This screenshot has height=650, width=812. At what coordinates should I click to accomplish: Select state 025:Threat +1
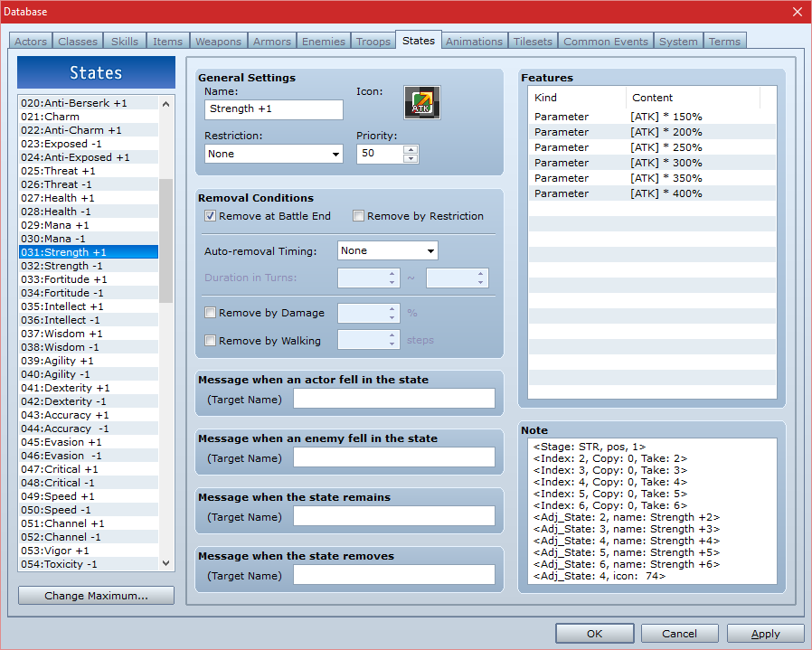(x=89, y=171)
